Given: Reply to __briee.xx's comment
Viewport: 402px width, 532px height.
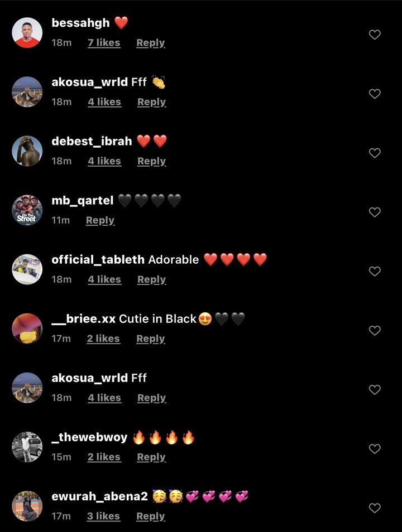Looking at the screenshot, I should 151,338.
